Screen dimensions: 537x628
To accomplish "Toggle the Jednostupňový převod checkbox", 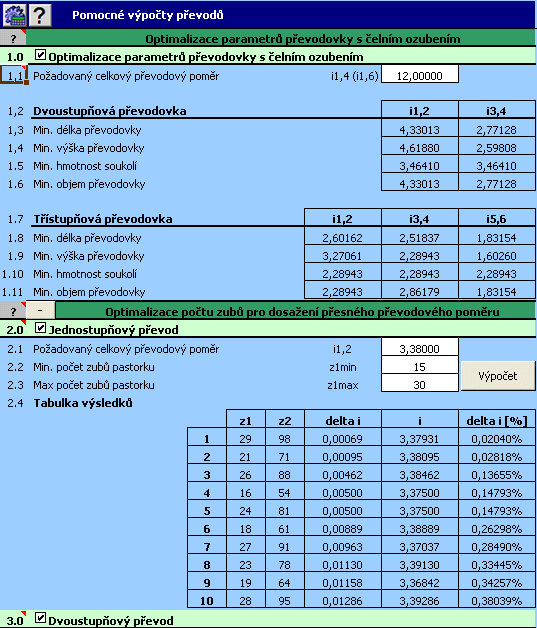I will 40,328.
